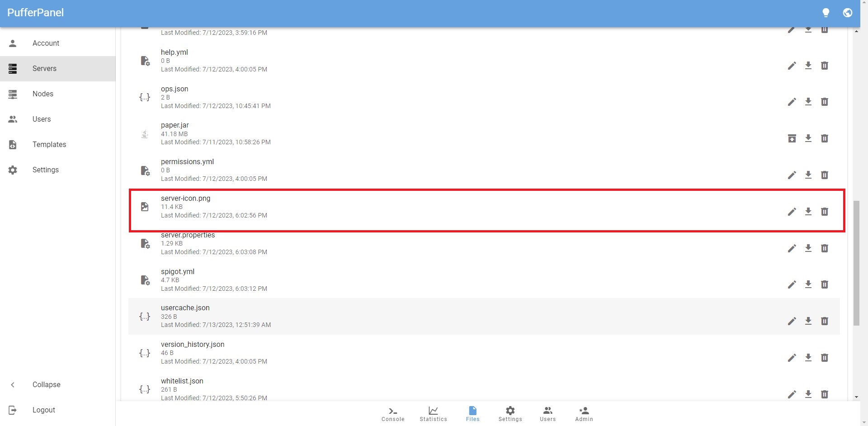
Task: Log out of PufferPanel
Action: (x=43, y=410)
